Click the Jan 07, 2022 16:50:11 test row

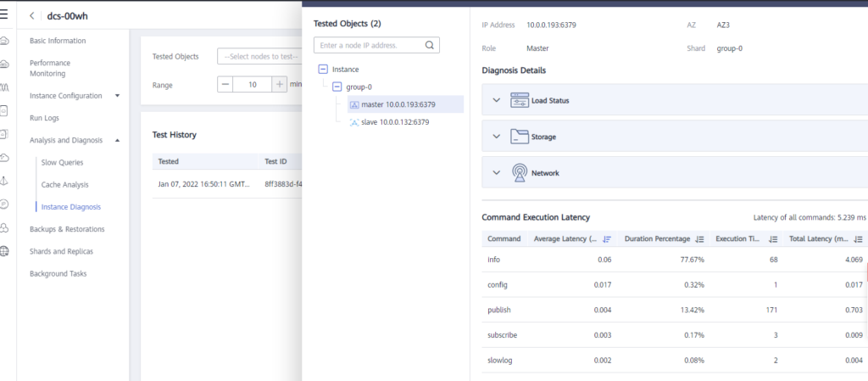coord(227,184)
